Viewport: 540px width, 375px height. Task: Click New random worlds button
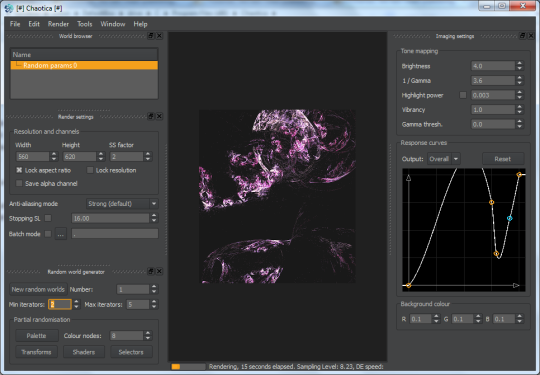pyautogui.click(x=38, y=289)
